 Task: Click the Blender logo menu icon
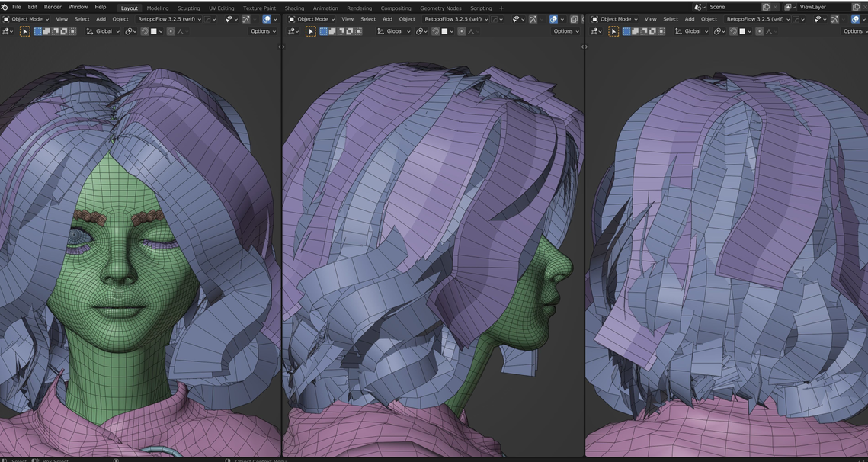pyautogui.click(x=5, y=7)
